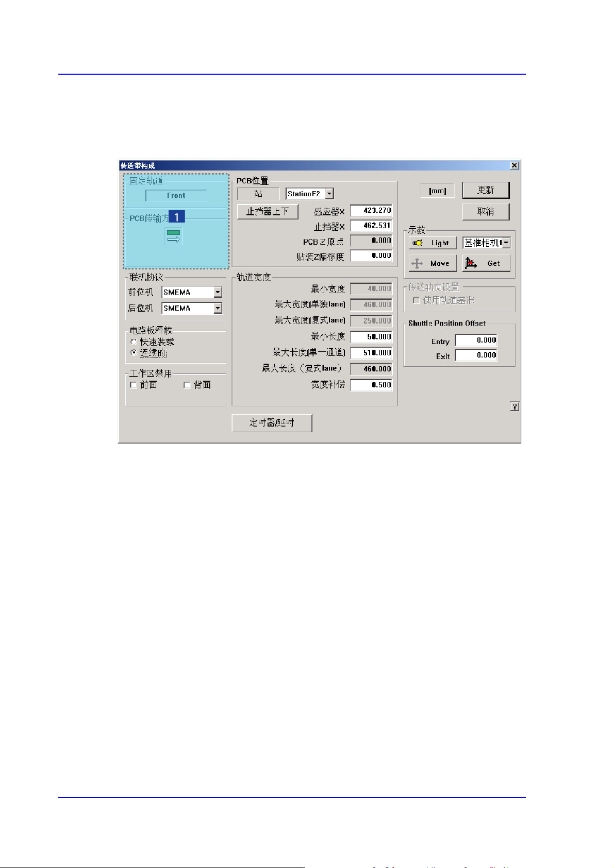Enable the 背面 work area checkbox
The width and height of the screenshot is (614, 868).
point(187,385)
